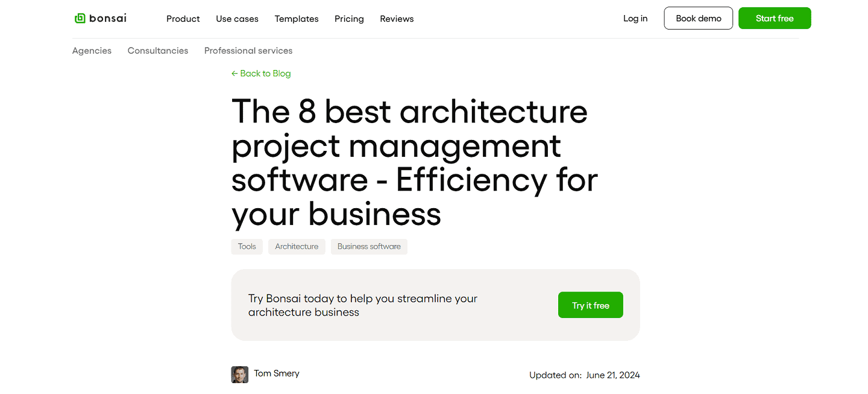Select the Consultancies category

(x=157, y=51)
